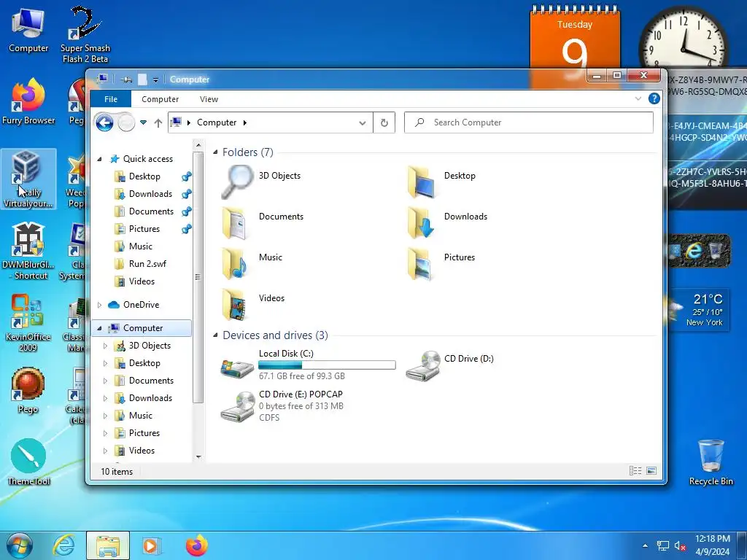Click the Search Computer field
The width and height of the screenshot is (747, 560).
point(529,122)
